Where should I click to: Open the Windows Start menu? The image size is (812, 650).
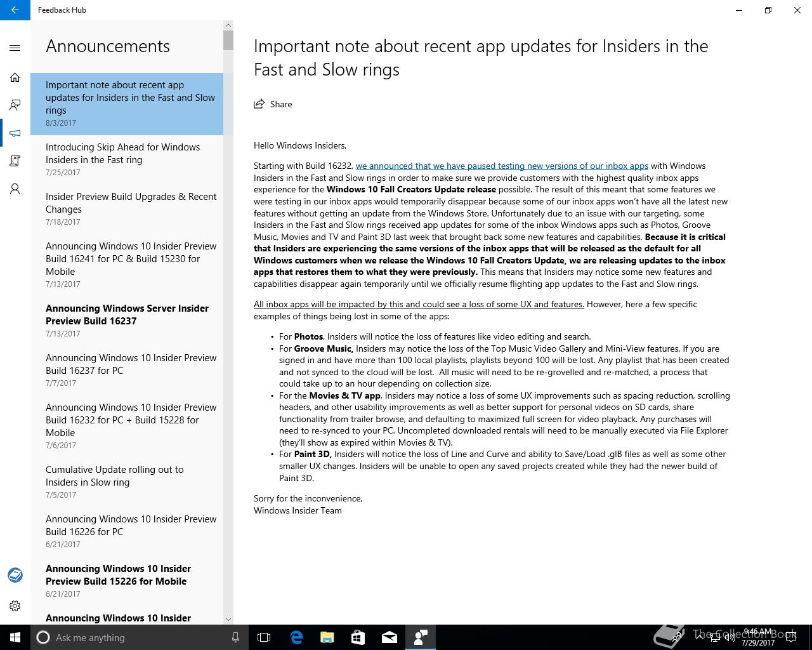[x=15, y=637]
